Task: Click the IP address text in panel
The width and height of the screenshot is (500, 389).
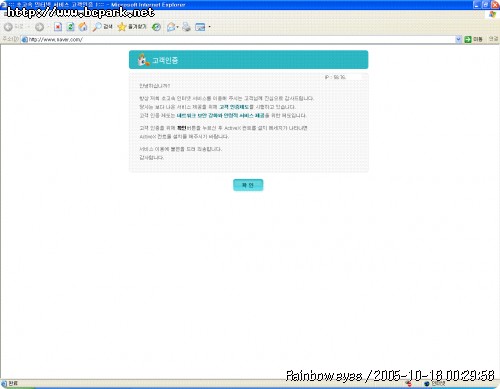Action: coord(335,77)
